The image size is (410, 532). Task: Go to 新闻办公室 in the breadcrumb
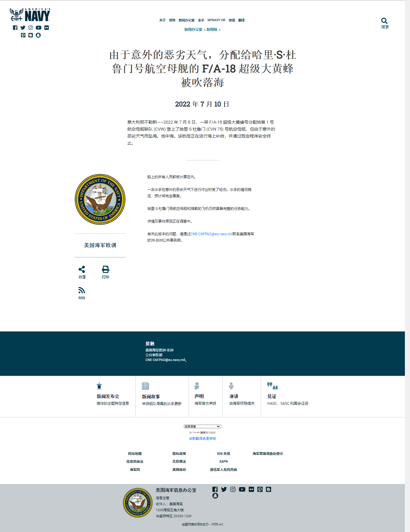point(193,30)
